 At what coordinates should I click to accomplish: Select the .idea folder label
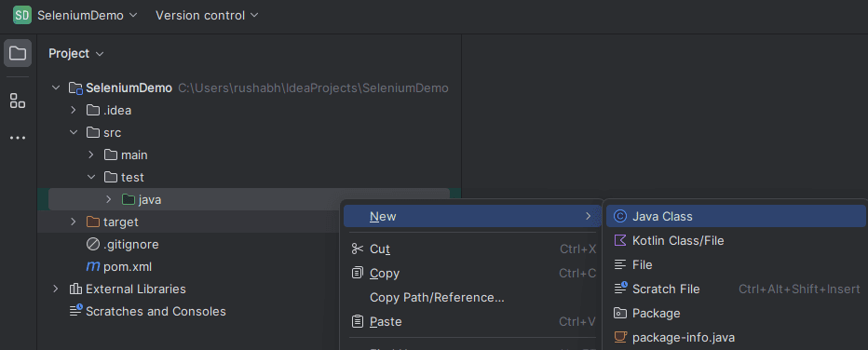[117, 110]
